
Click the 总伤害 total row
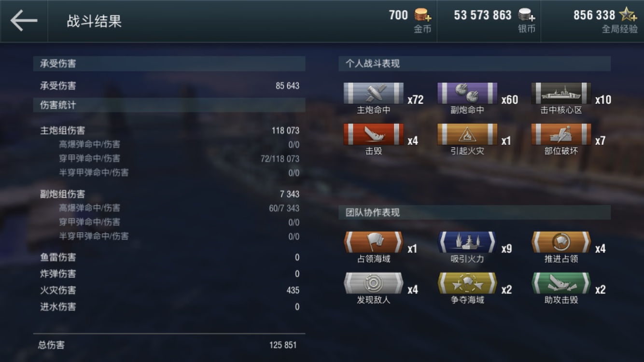pos(169,345)
